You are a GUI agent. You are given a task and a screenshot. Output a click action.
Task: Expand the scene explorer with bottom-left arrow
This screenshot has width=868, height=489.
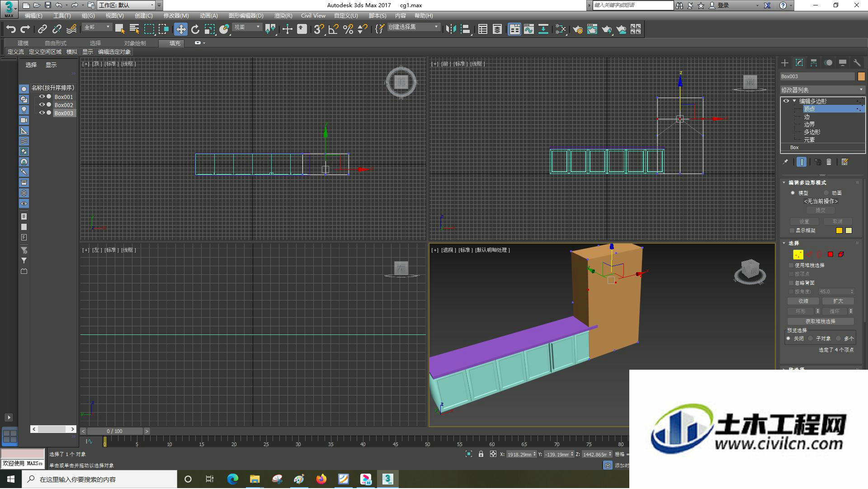9,418
